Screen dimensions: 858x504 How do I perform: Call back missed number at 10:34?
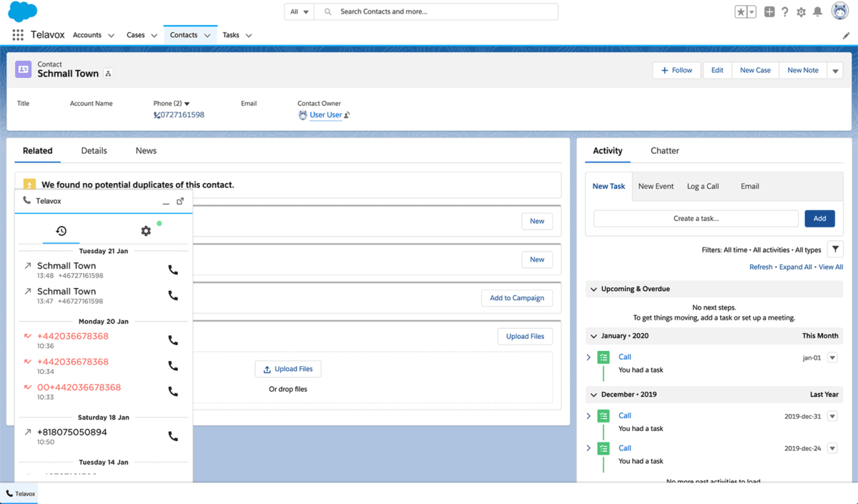coord(173,366)
